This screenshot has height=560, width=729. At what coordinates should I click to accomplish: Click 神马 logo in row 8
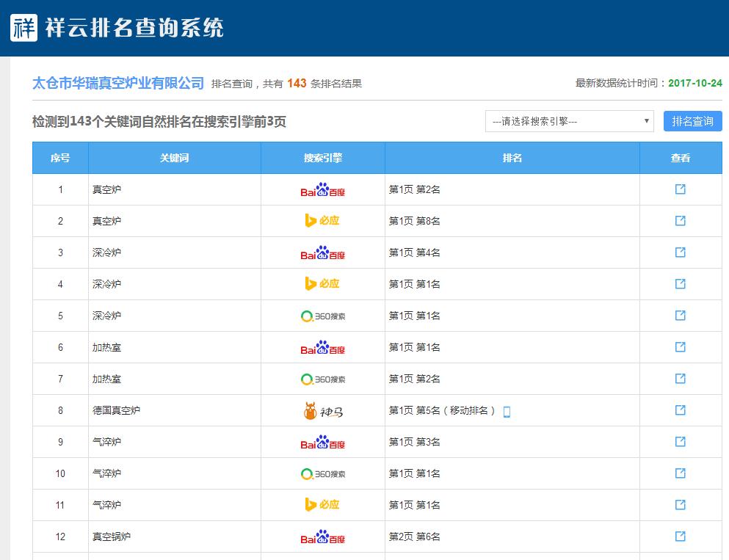pos(322,411)
